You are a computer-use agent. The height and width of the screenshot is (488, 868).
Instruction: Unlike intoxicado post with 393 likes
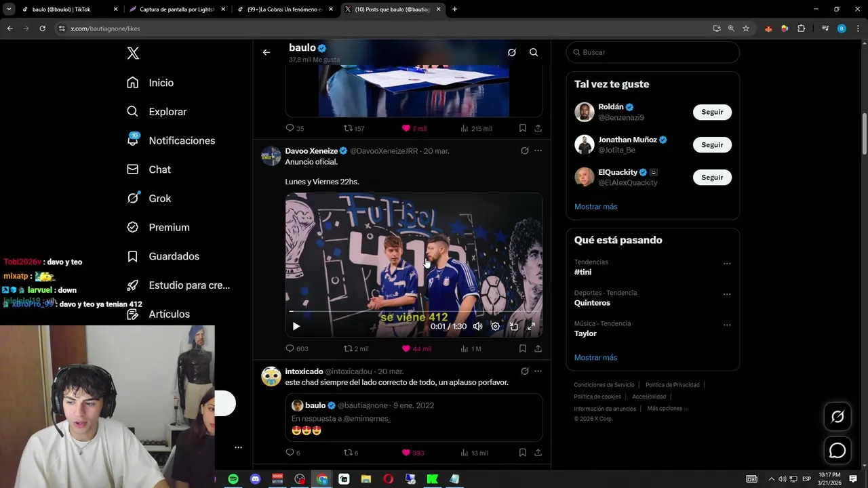[x=413, y=453]
